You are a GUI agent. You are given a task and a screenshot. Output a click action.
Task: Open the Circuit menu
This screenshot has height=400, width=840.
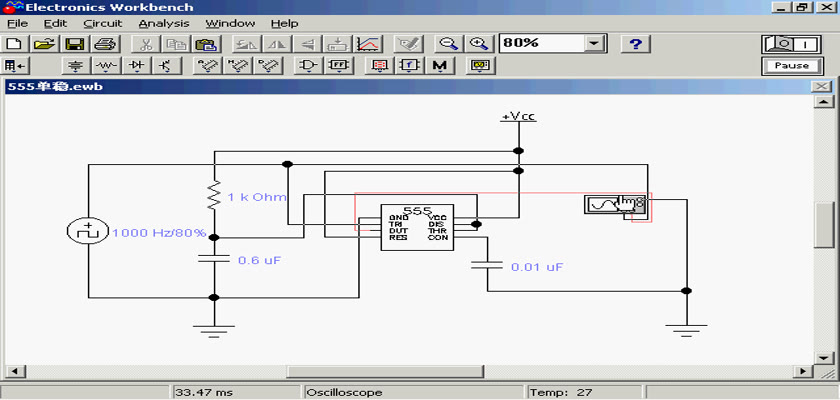[x=103, y=24]
